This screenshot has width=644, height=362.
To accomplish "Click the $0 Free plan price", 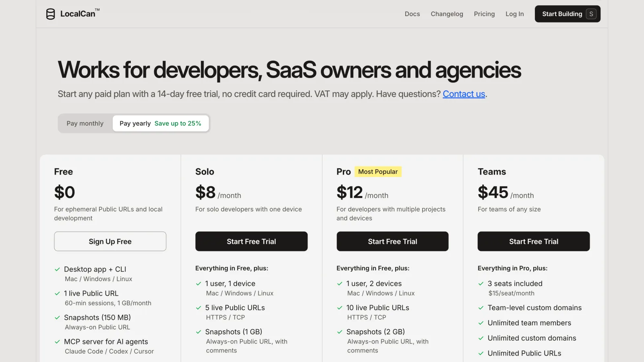I will pos(64,193).
